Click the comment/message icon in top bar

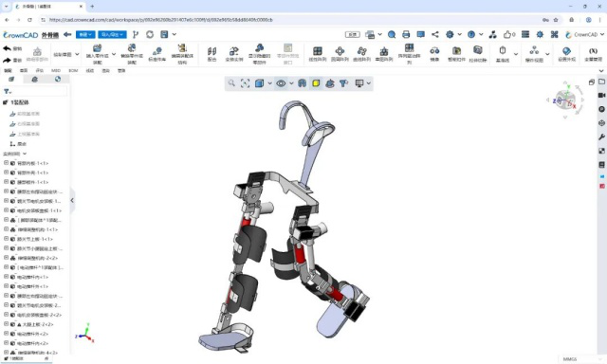coord(421,35)
